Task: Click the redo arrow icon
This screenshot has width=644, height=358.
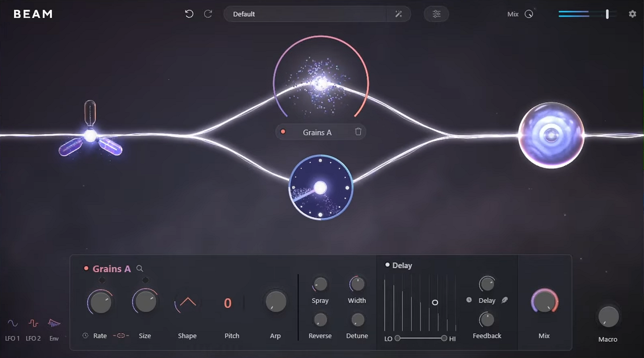Action: click(x=208, y=14)
